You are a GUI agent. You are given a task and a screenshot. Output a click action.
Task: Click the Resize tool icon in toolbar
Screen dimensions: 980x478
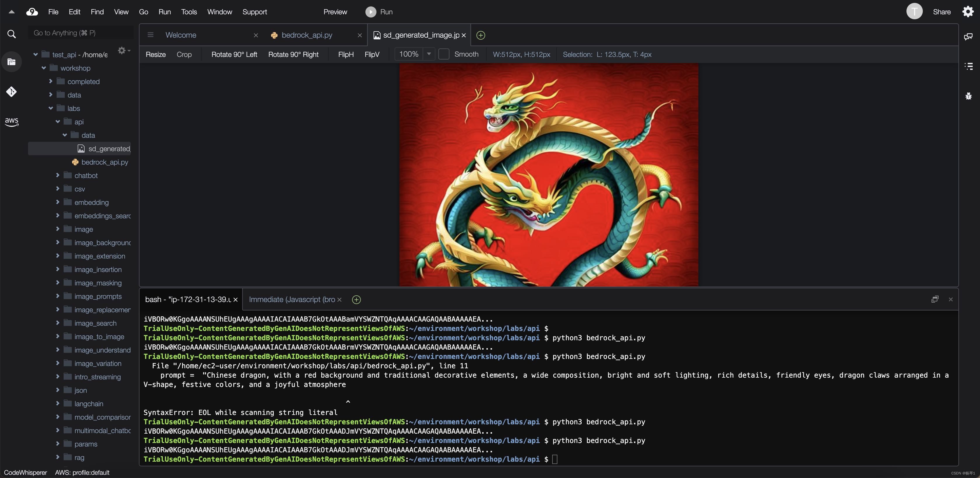[x=155, y=54]
